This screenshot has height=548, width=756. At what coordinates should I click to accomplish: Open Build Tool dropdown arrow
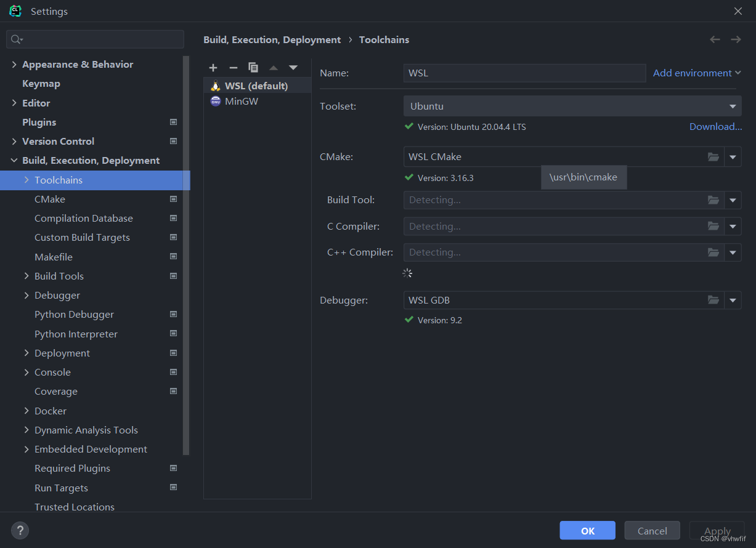pos(733,200)
